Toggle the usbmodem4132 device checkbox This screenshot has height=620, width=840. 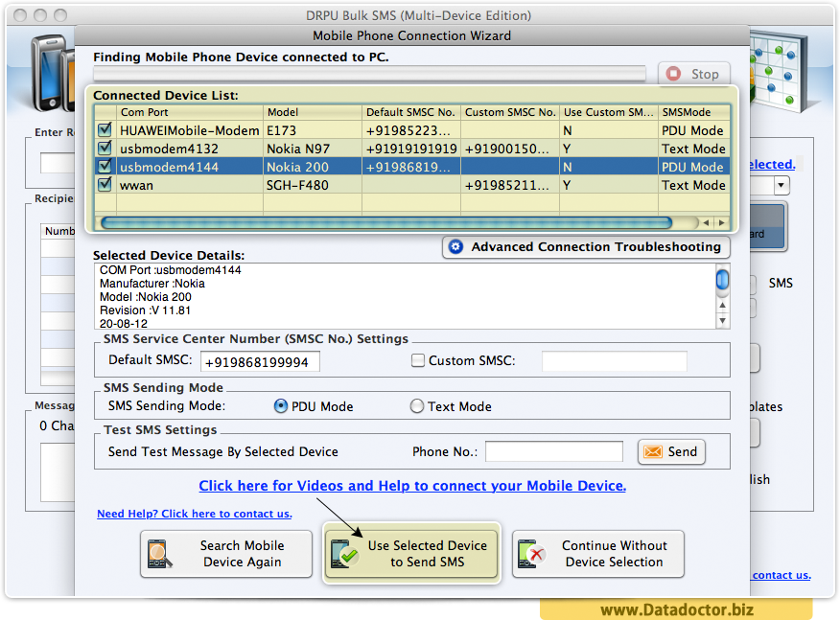pos(105,149)
